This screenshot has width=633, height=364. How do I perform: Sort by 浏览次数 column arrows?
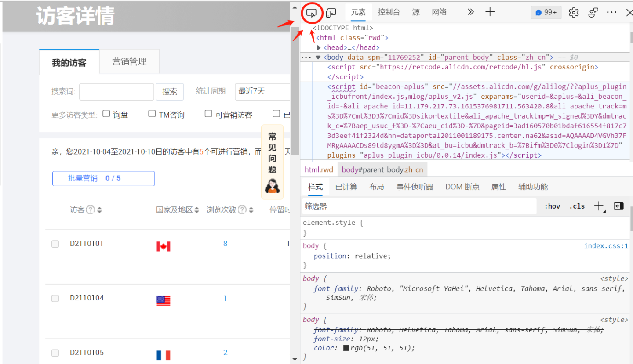click(x=251, y=210)
